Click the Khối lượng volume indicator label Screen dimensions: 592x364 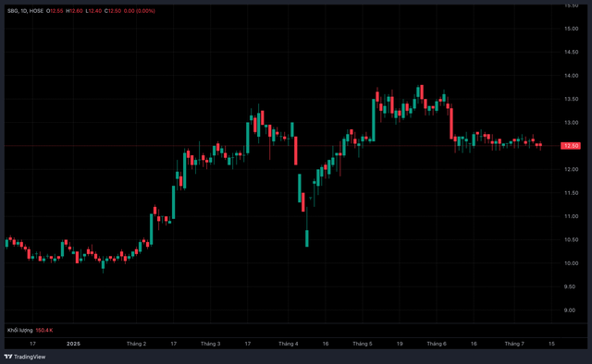click(x=20, y=330)
